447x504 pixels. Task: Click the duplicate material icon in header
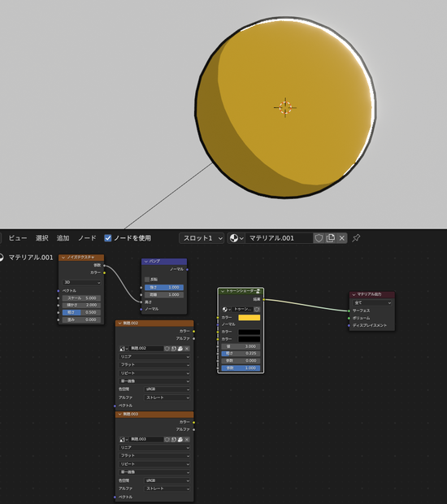pos(330,238)
